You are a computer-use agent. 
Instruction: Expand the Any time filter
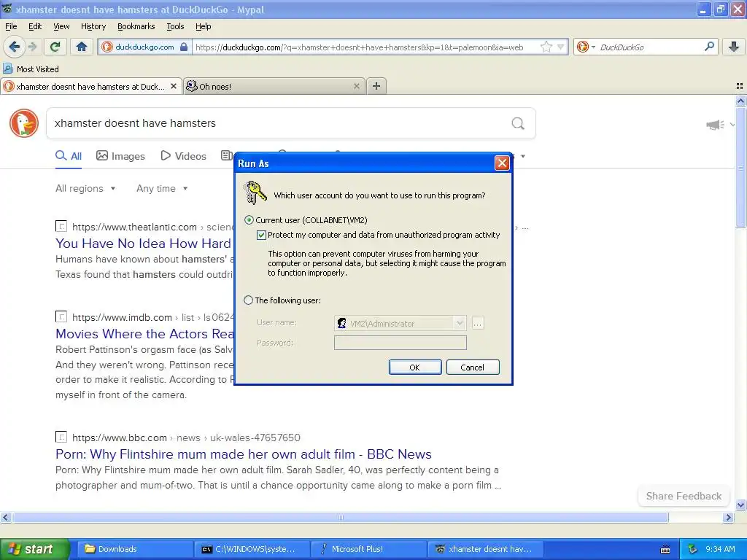pyautogui.click(x=162, y=189)
